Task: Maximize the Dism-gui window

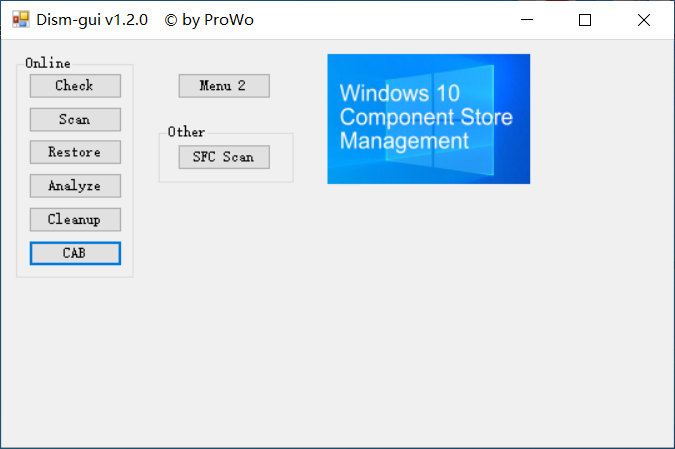Action: click(x=585, y=20)
